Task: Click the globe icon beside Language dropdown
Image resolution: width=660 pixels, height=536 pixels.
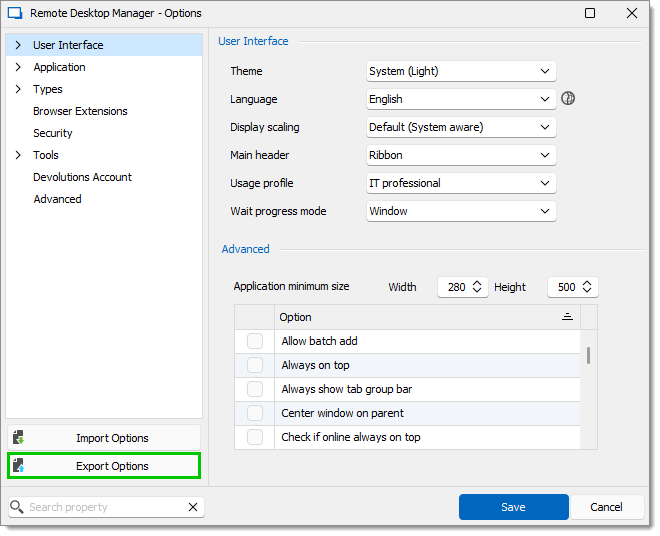Action: click(x=568, y=99)
